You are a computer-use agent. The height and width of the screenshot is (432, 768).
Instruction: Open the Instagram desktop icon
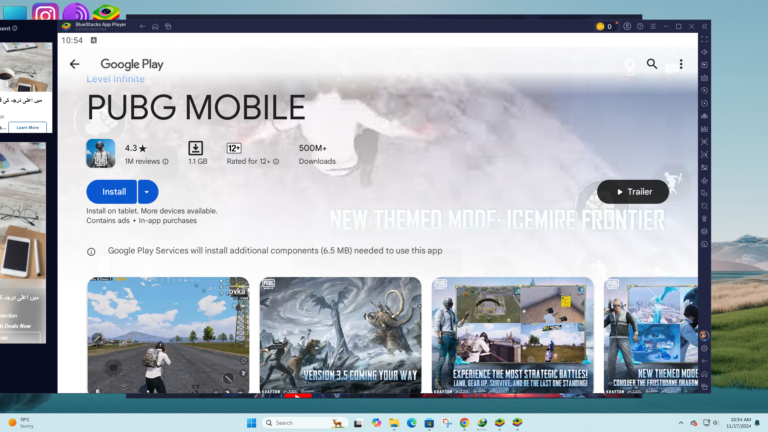pos(45,13)
